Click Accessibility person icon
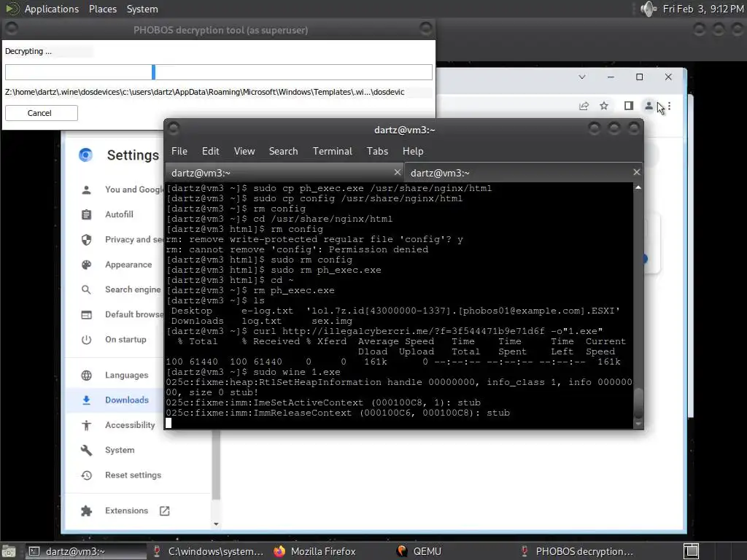747x560 pixels. tap(86, 425)
